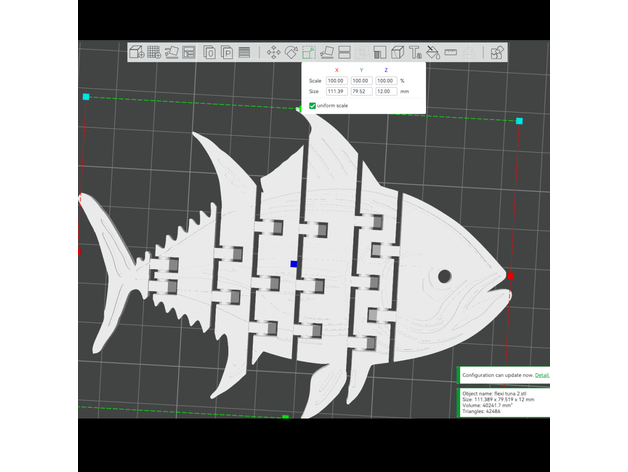Image resolution: width=628 pixels, height=472 pixels.
Task: Select the Color painting bucket tool
Action: coord(434,52)
